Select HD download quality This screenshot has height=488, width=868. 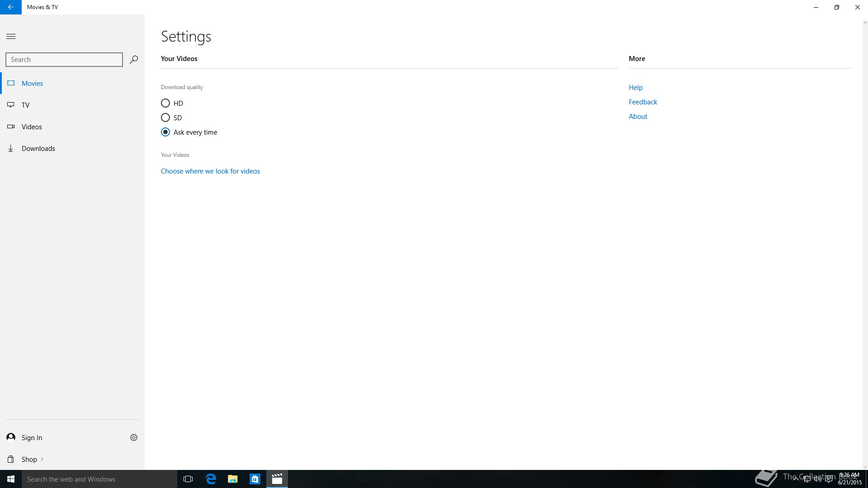[165, 103]
